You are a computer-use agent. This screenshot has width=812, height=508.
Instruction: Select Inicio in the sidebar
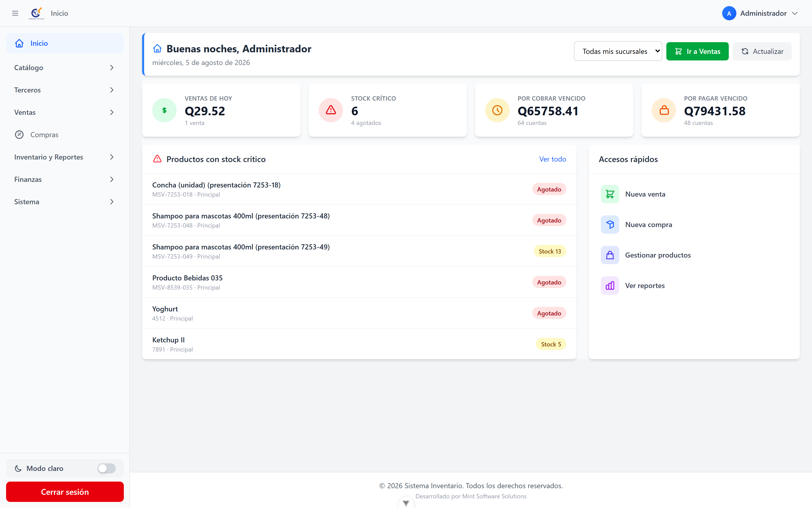click(x=65, y=43)
